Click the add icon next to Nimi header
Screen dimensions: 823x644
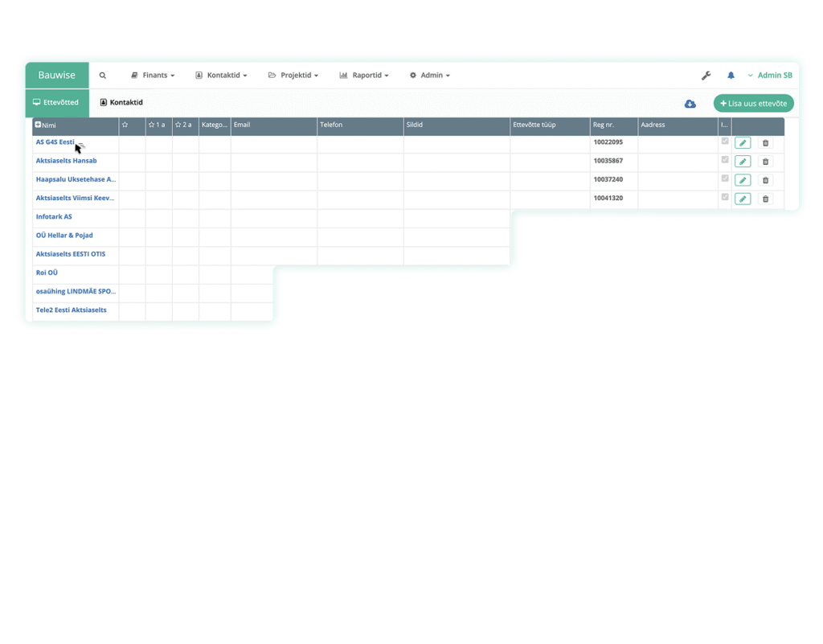tap(37, 125)
